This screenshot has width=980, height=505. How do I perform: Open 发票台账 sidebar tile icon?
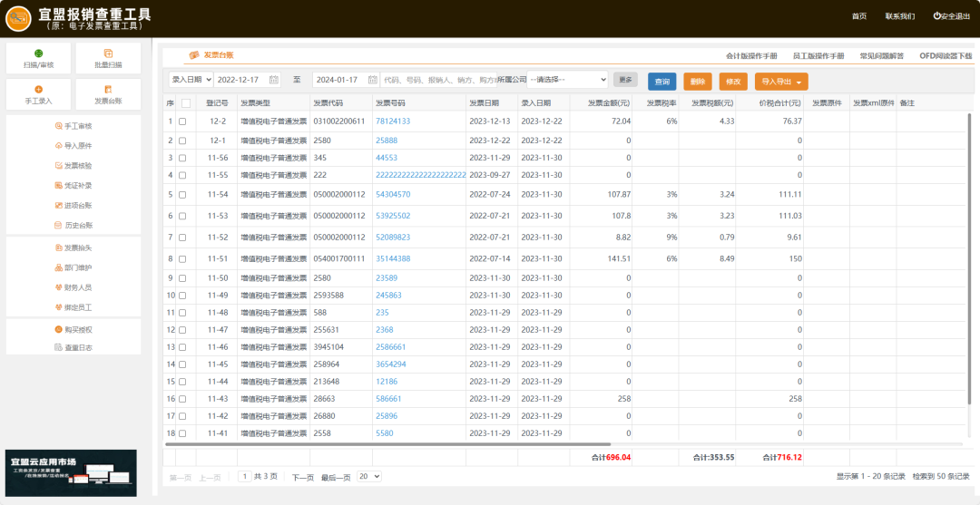pyautogui.click(x=108, y=90)
